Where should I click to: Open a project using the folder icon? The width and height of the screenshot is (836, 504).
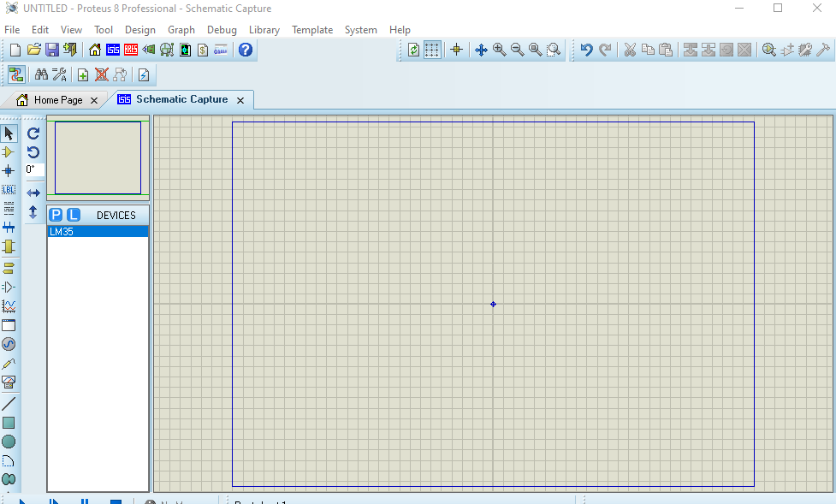pyautogui.click(x=33, y=50)
